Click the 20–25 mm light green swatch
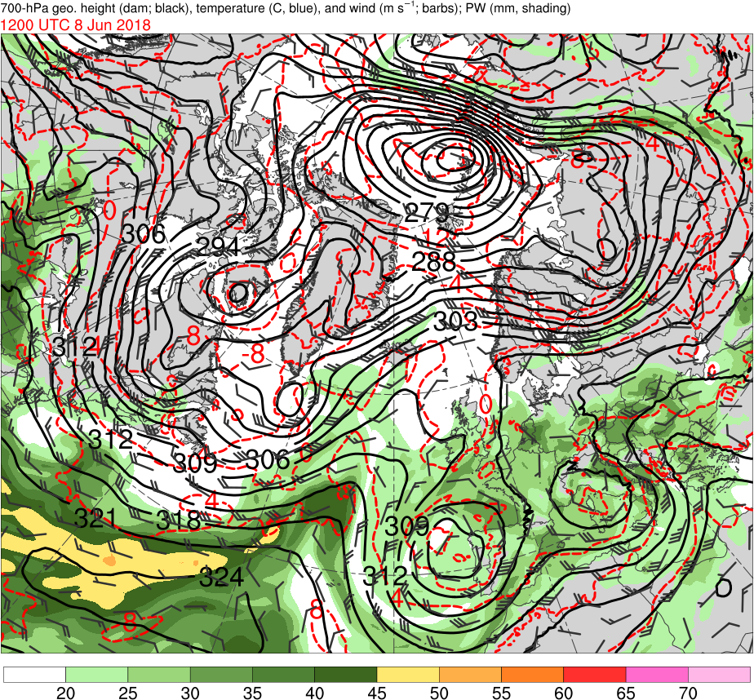 click(x=96, y=675)
